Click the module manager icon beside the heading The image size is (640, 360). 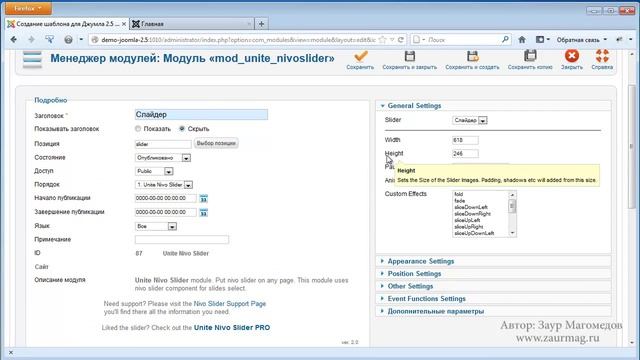pyautogui.click(x=32, y=60)
